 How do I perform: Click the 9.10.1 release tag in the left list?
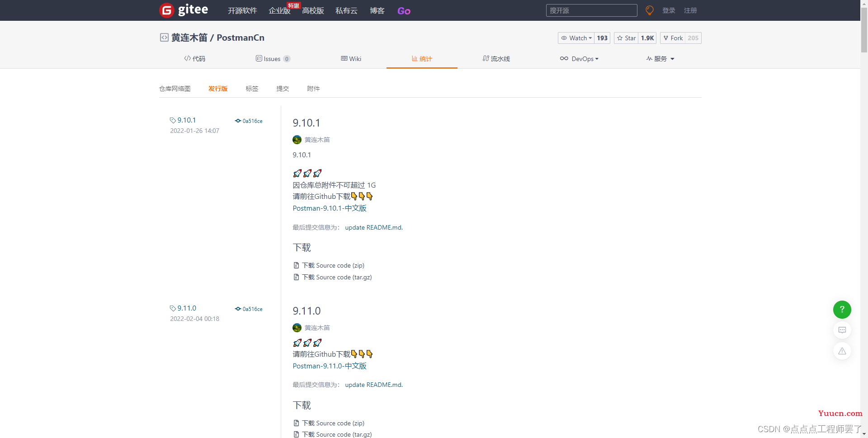click(x=183, y=120)
